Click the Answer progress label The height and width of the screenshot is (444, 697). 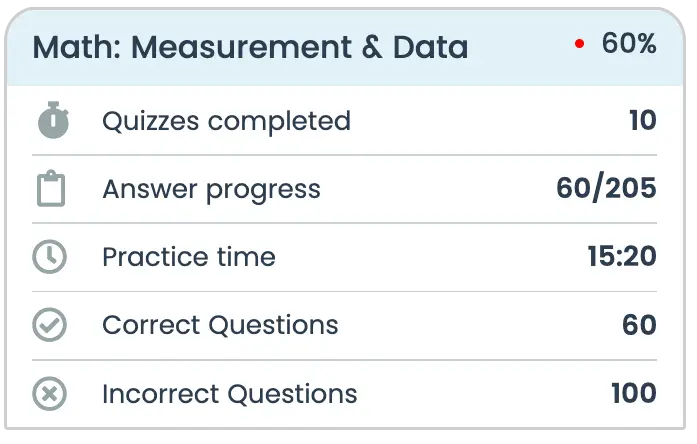pyautogui.click(x=211, y=189)
